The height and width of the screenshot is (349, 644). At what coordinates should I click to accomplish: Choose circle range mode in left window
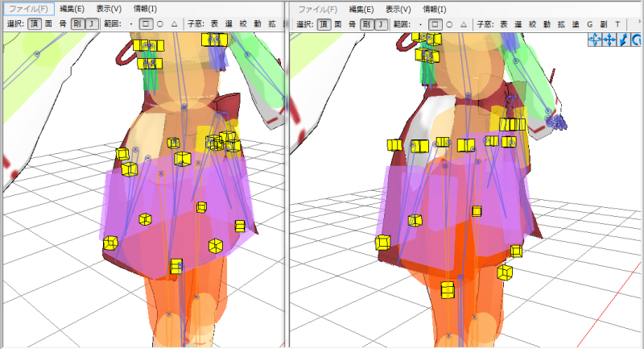pos(159,24)
